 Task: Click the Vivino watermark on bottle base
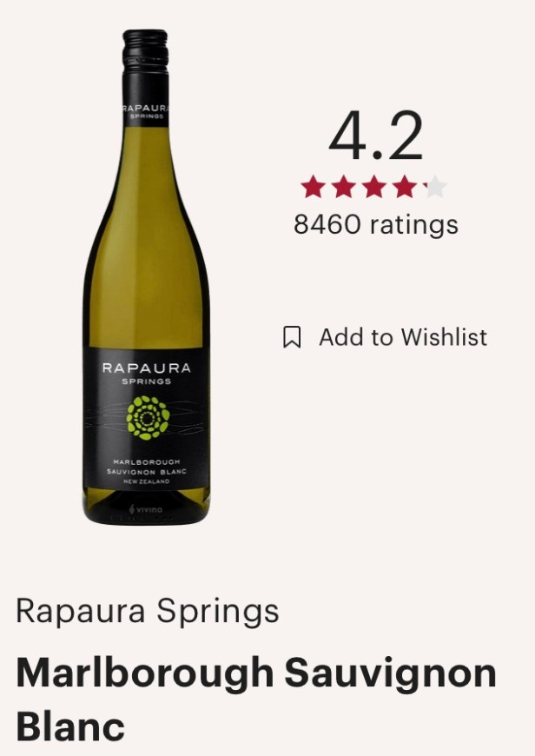[x=146, y=509]
